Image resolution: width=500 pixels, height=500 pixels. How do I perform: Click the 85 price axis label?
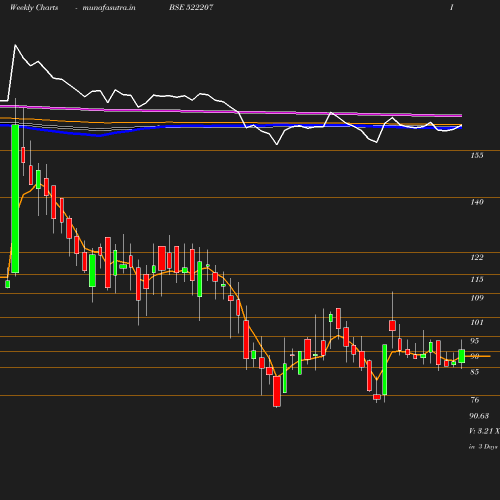(475, 372)
